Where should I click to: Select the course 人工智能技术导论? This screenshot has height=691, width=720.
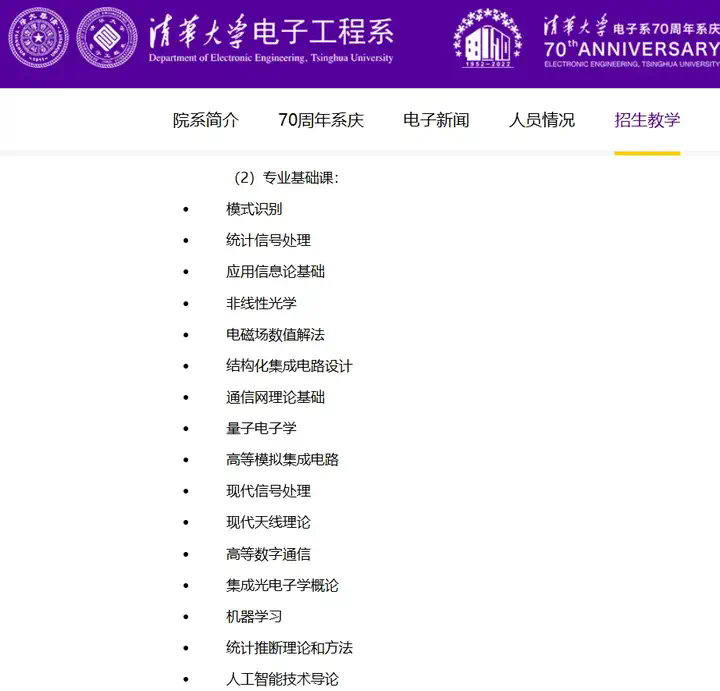click(282, 679)
